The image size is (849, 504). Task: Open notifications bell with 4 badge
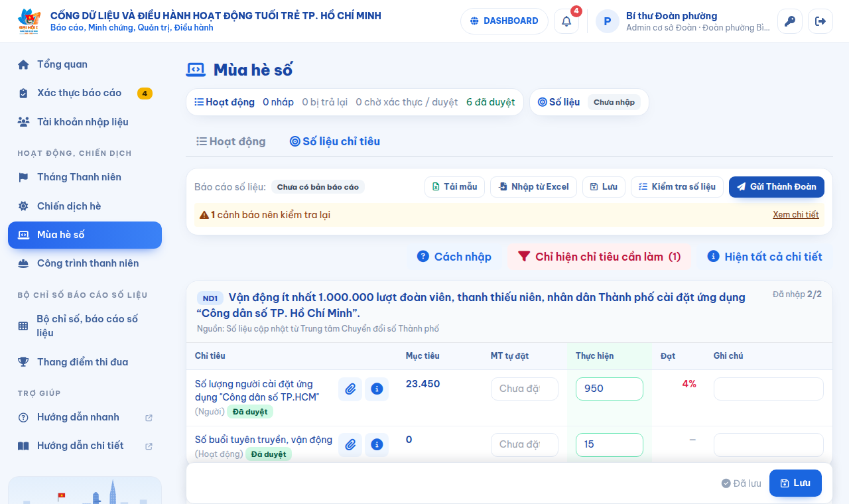pos(566,21)
